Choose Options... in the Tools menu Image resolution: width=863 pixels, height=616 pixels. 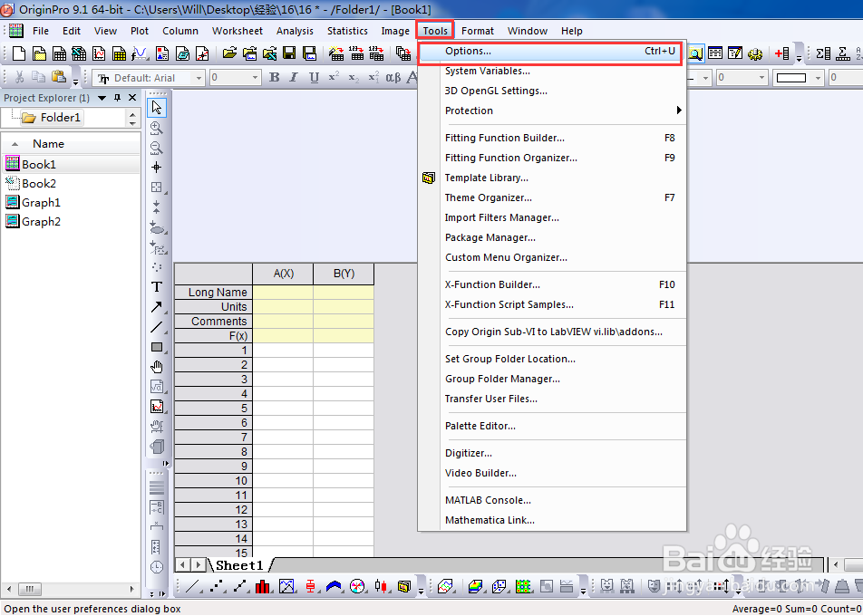[551, 51]
